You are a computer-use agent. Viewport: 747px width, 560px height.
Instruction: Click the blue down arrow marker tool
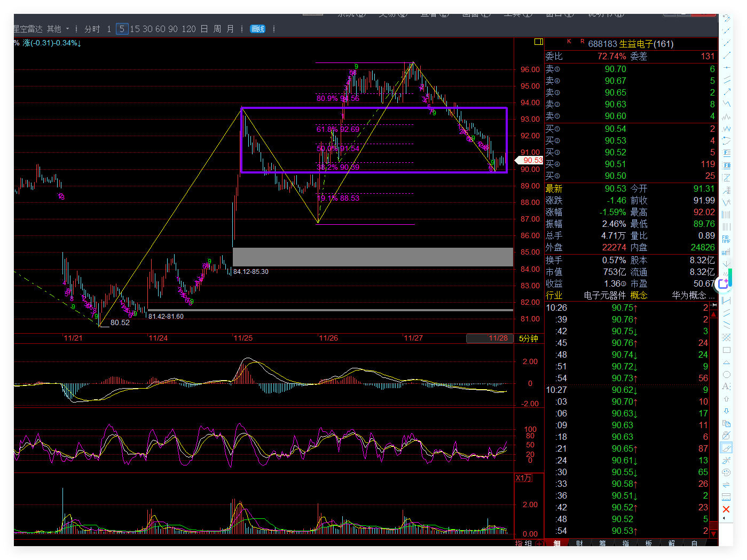[726, 411]
